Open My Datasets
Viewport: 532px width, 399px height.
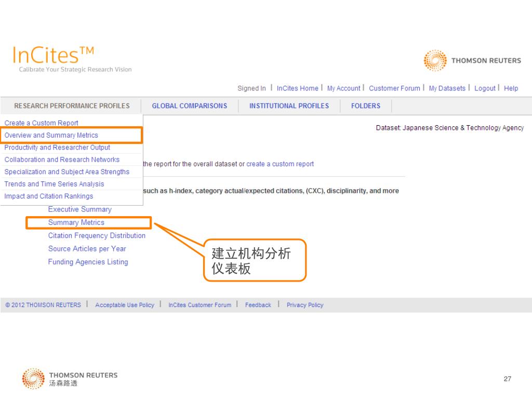[x=447, y=88]
